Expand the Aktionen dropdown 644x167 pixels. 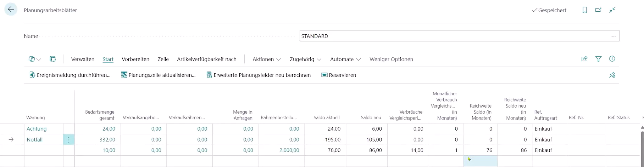(x=267, y=59)
